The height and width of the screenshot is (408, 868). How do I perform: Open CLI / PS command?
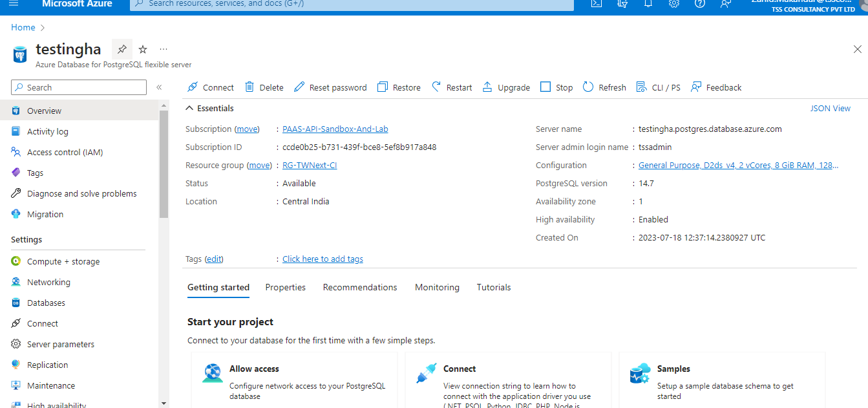[659, 87]
